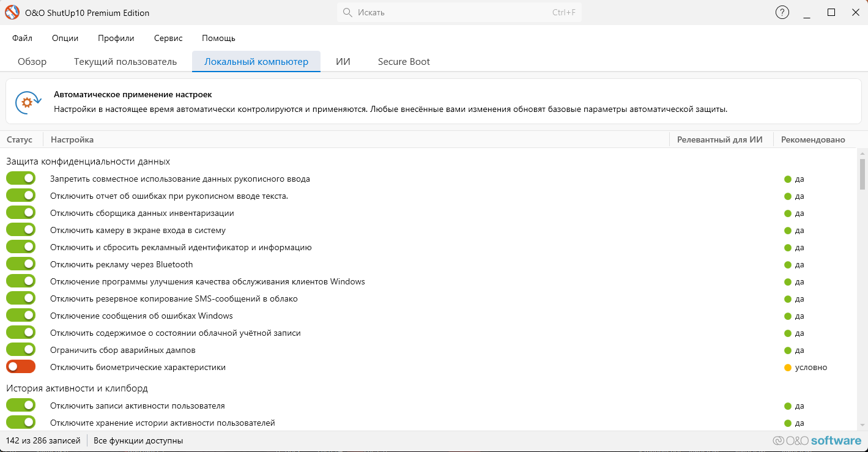Click the search magnifier icon

[x=347, y=12]
